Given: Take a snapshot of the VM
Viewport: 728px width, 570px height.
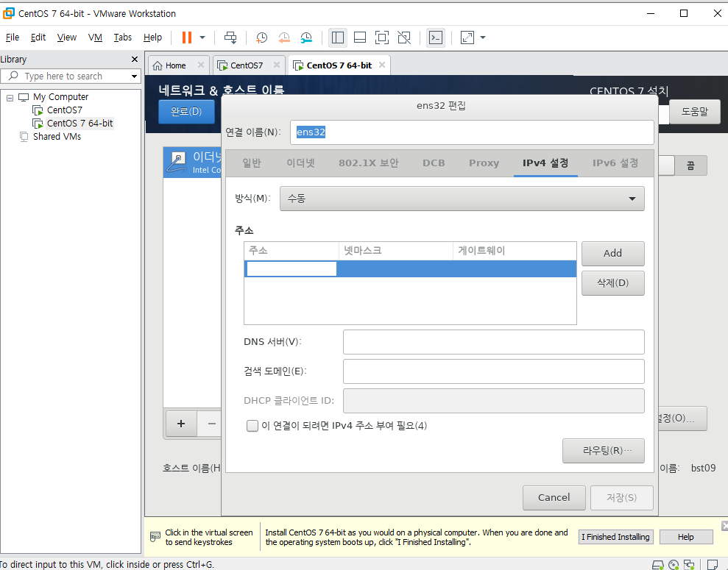Looking at the screenshot, I should [x=261, y=38].
